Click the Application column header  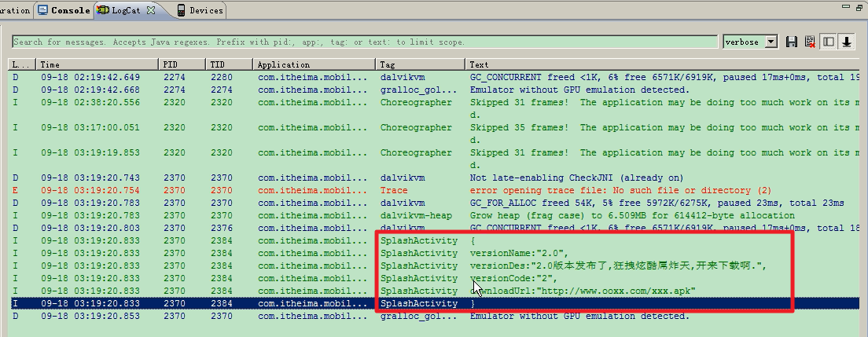pos(314,64)
